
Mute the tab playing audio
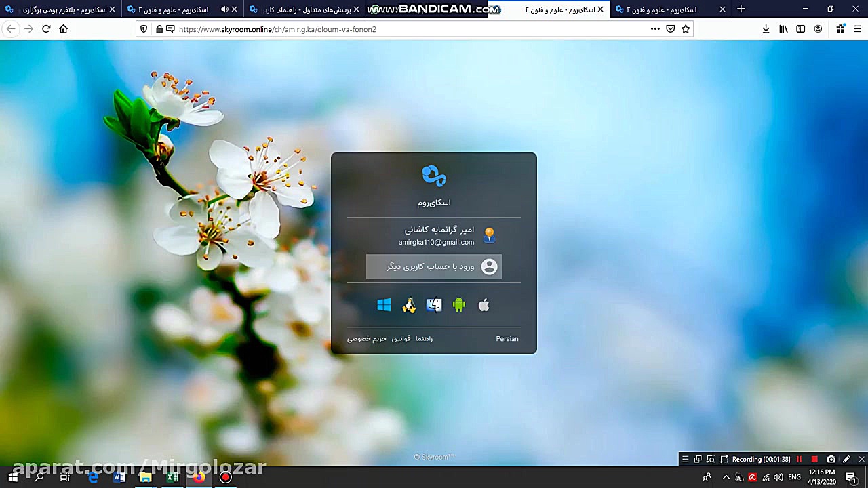[x=224, y=9]
